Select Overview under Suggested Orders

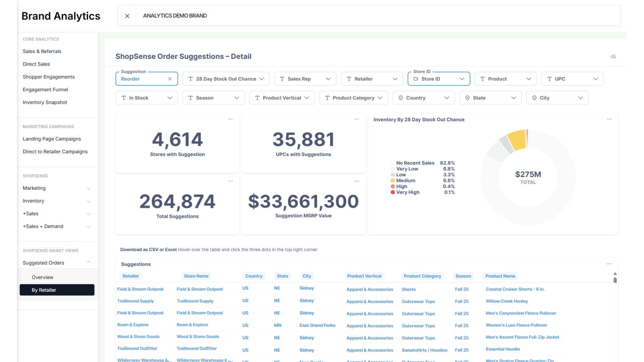pos(42,277)
